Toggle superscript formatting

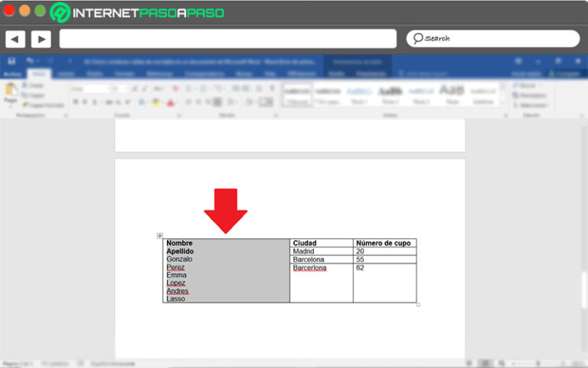tap(128, 102)
